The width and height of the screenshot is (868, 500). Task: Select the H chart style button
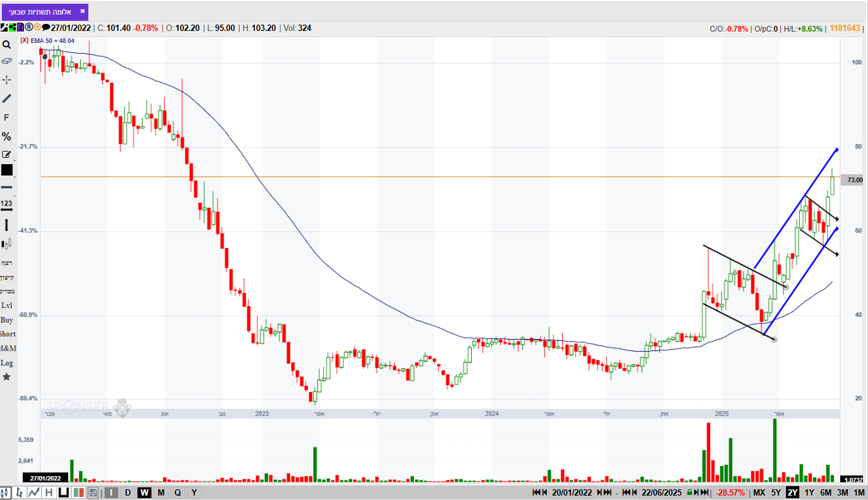49,492
